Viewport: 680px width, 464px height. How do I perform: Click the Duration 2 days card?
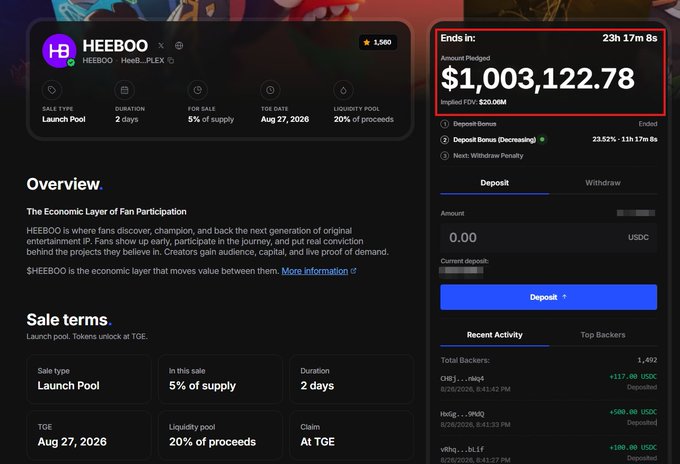(352, 379)
